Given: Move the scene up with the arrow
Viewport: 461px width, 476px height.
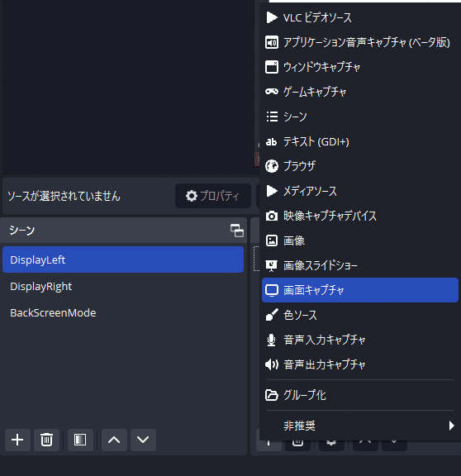Looking at the screenshot, I should click(x=114, y=440).
